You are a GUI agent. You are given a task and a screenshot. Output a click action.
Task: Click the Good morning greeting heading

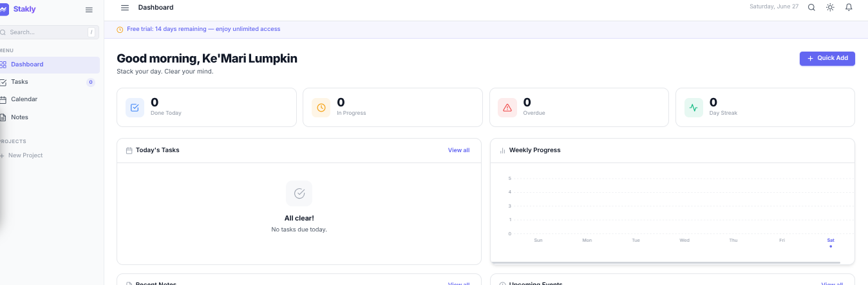207,58
